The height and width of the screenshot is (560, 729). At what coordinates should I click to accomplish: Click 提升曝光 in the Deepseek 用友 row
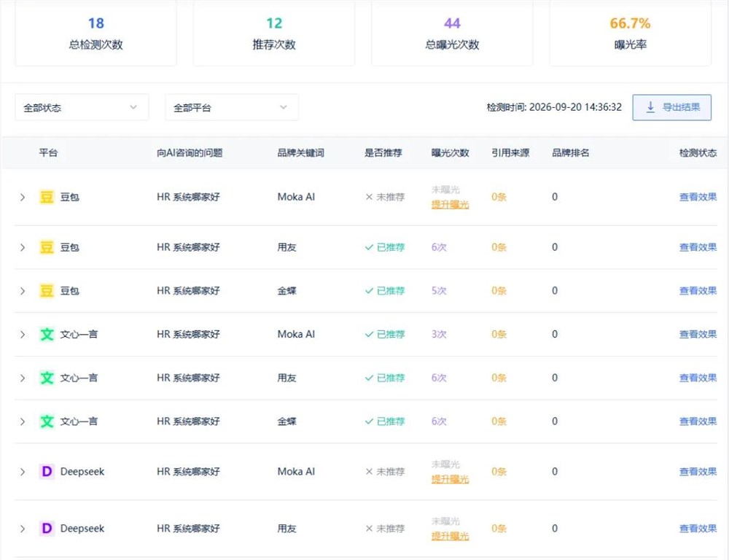[450, 536]
